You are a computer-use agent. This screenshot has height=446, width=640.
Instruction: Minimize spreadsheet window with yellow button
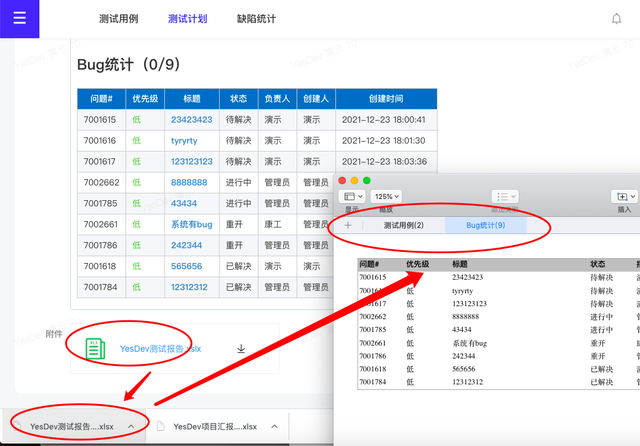(x=355, y=180)
